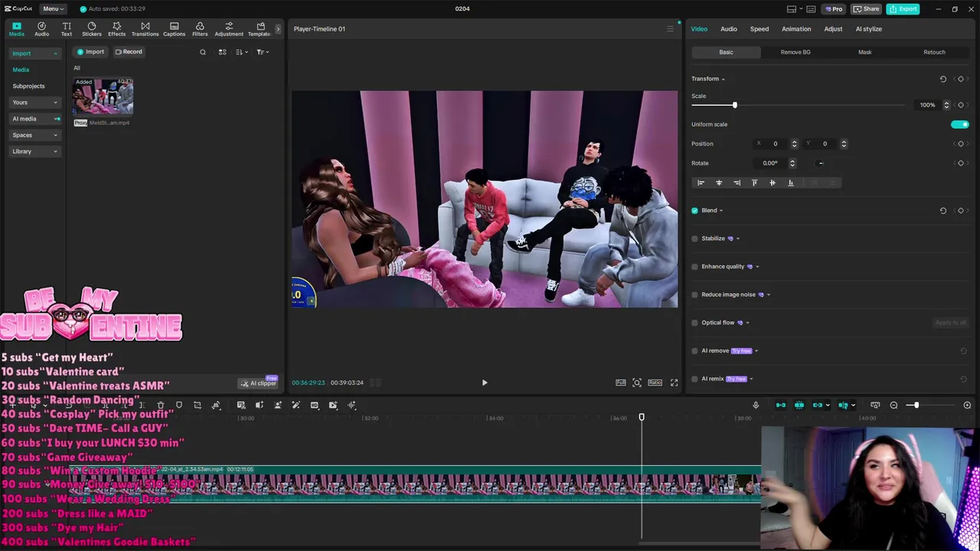Align clip to horizontal center
This screenshot has width=980, height=551.
click(x=719, y=183)
